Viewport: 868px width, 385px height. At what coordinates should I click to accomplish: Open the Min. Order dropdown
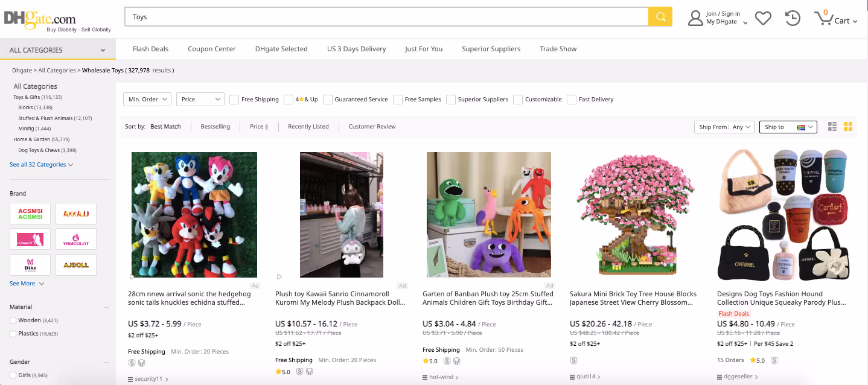coord(147,100)
